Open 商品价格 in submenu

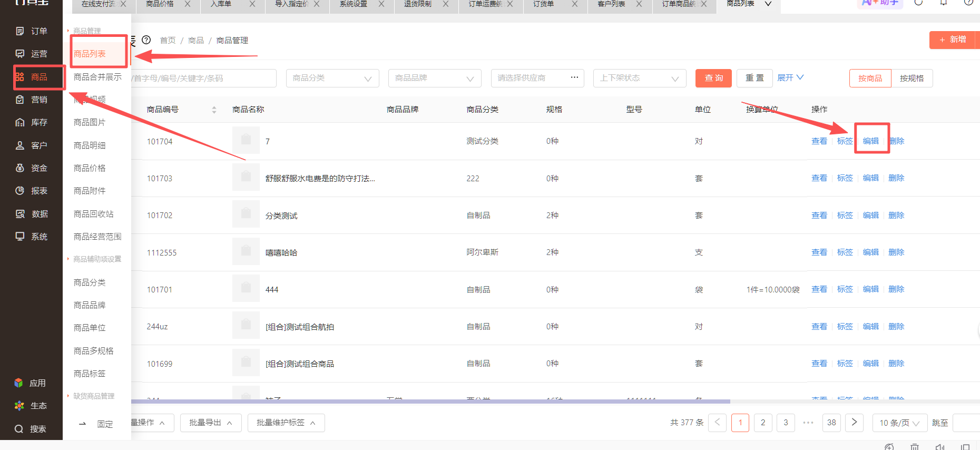click(x=90, y=168)
